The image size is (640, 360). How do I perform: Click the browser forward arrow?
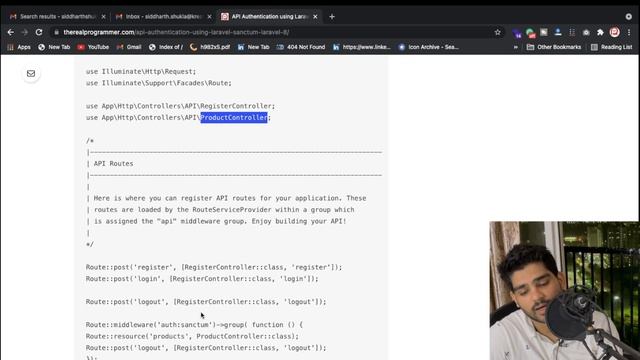coord(24,32)
